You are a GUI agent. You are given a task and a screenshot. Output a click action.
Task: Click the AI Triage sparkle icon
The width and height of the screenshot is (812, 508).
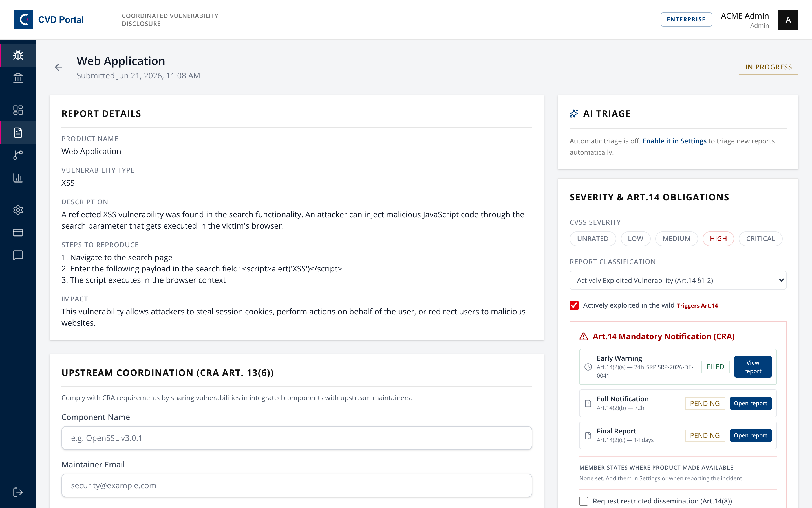tap(574, 113)
